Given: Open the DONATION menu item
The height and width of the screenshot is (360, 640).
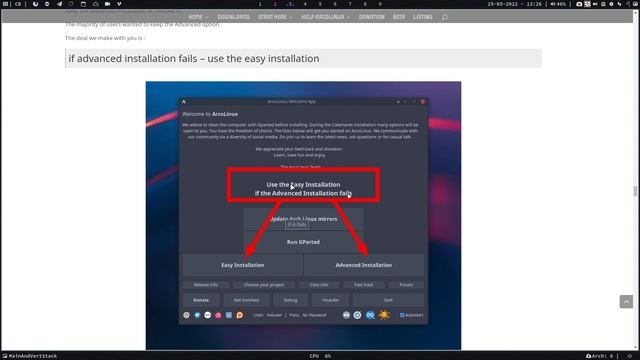Looking at the screenshot, I should pos(371,17).
